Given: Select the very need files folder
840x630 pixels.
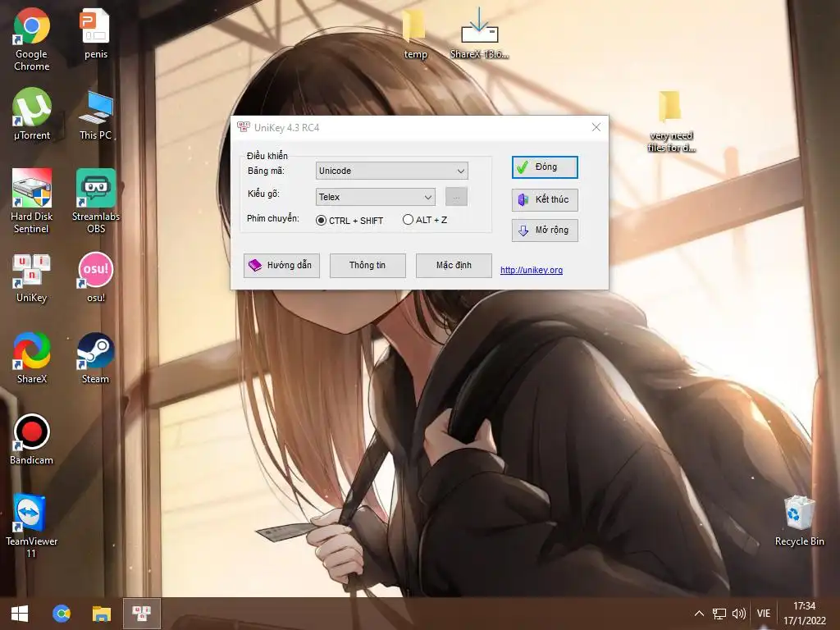Looking at the screenshot, I should click(671, 121).
